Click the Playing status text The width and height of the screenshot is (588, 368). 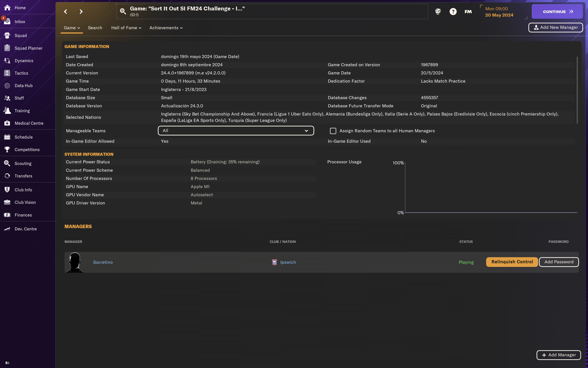click(x=466, y=262)
